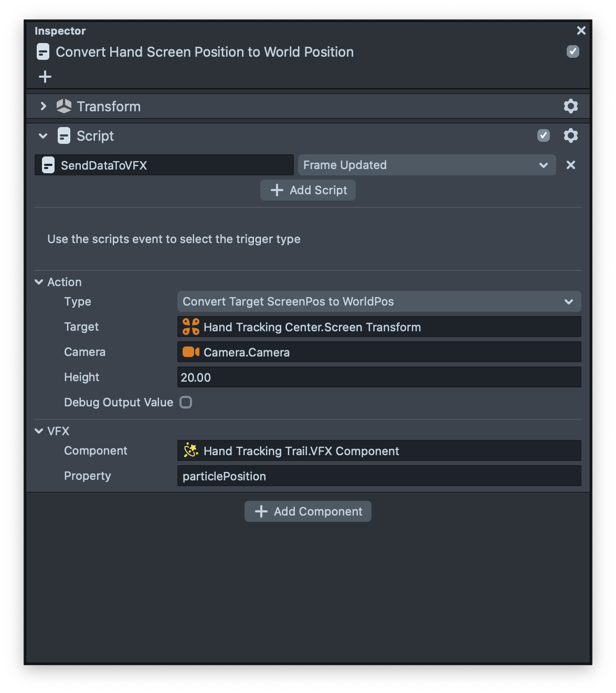Viewport: 616px width, 693px height.
Task: Open the action Type dropdown
Action: (x=379, y=301)
